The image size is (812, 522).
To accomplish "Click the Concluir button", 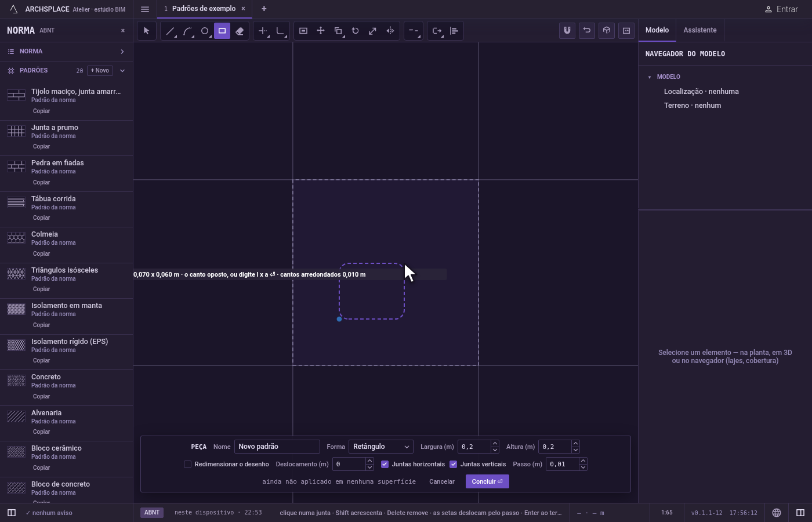I will coord(487,481).
